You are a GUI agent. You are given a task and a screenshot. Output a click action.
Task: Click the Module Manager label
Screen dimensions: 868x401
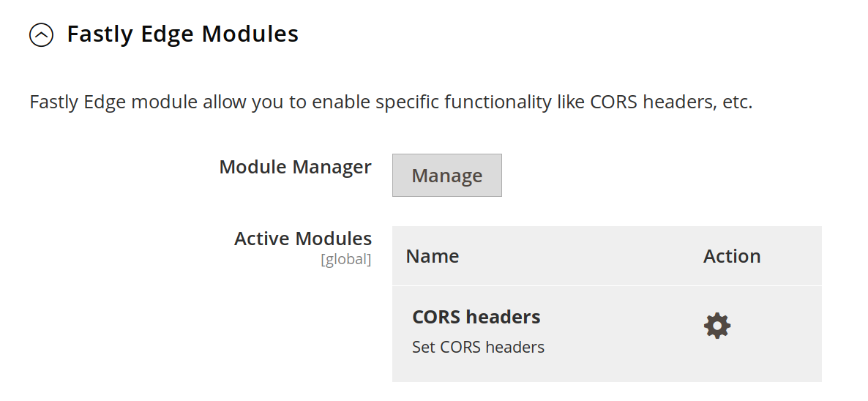click(295, 167)
